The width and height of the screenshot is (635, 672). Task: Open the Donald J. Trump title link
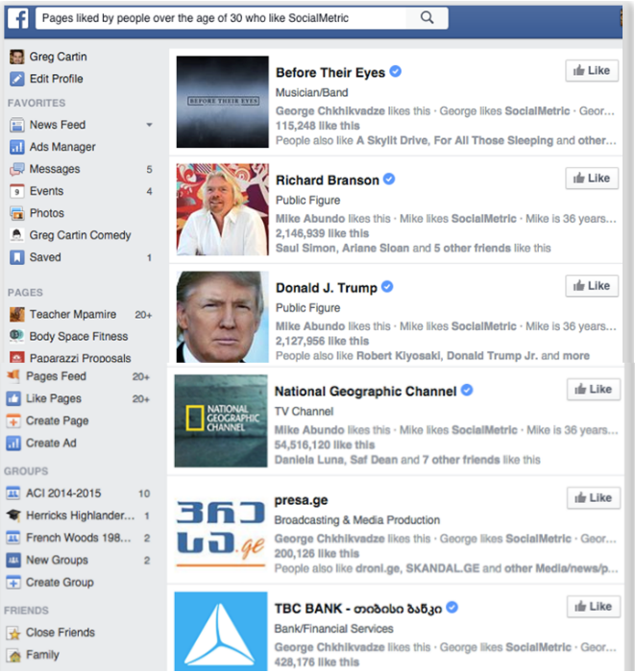(x=327, y=288)
